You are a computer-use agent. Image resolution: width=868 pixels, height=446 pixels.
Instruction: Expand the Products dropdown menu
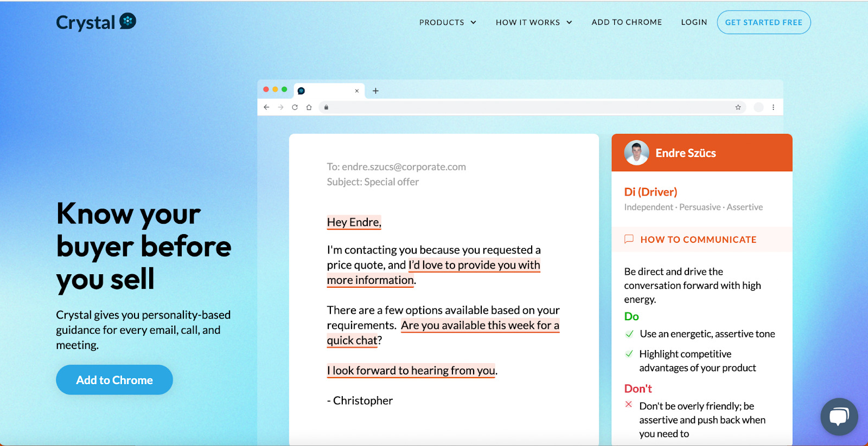(x=448, y=22)
